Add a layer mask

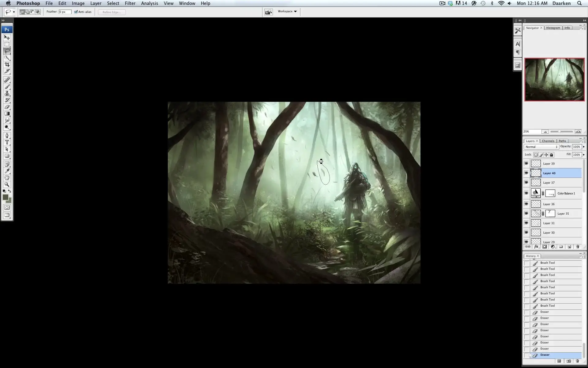click(x=545, y=247)
